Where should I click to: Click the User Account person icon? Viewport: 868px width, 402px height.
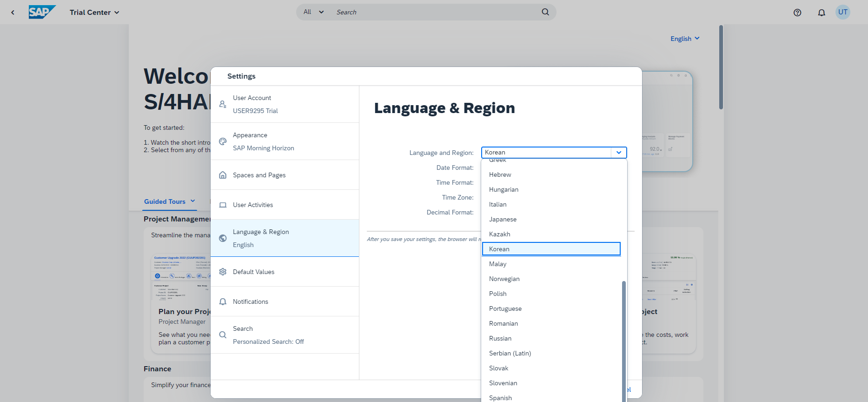point(223,104)
